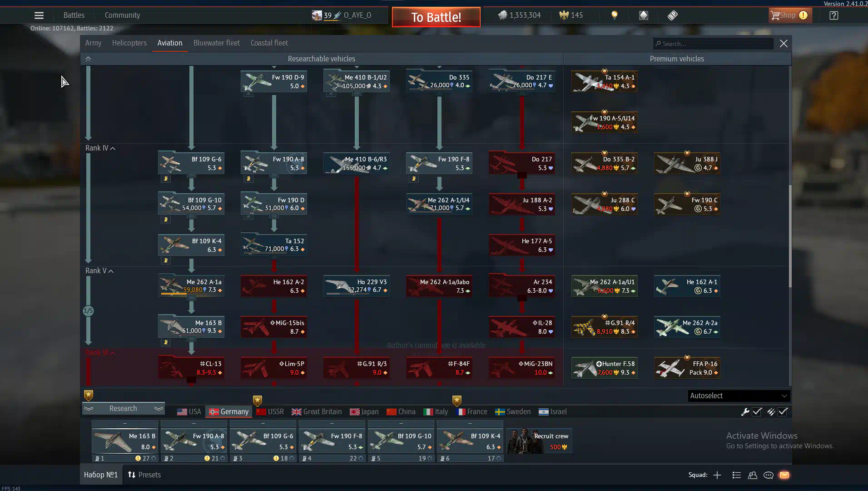This screenshot has height=491, width=868.
Task: Open the Community menu
Action: tap(122, 15)
